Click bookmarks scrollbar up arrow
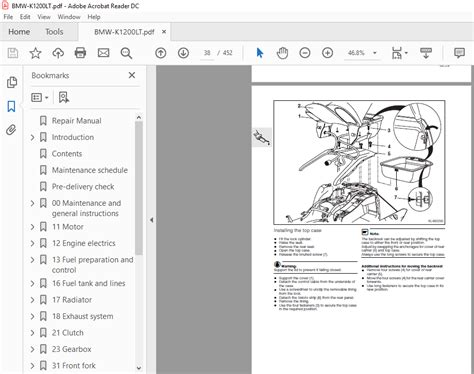Viewport: 474px width, 374px height. [139, 117]
